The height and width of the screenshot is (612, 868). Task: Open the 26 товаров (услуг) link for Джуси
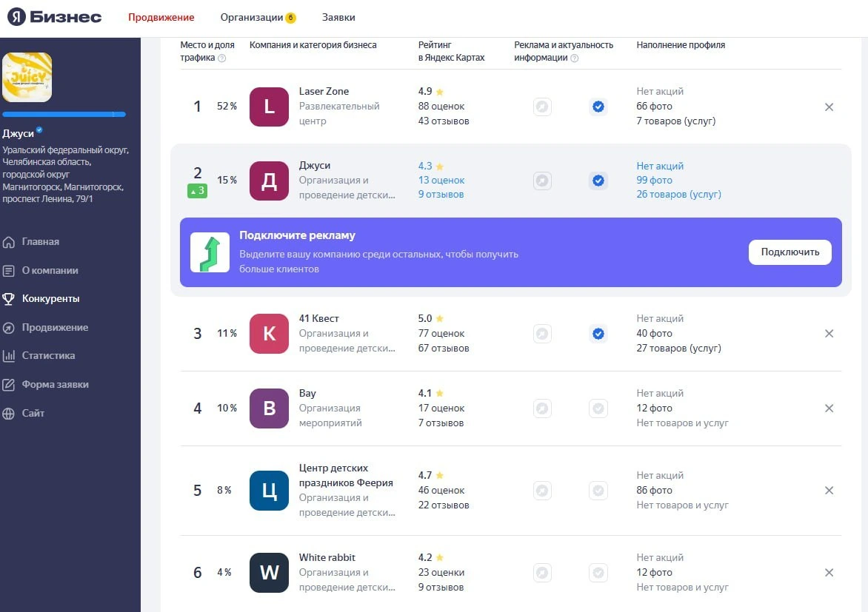pyautogui.click(x=678, y=195)
